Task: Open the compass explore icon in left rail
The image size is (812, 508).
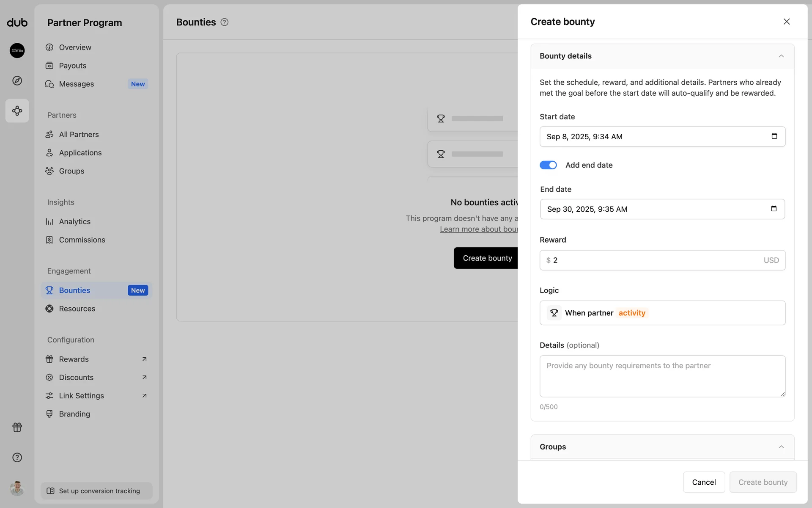Action: point(17,80)
